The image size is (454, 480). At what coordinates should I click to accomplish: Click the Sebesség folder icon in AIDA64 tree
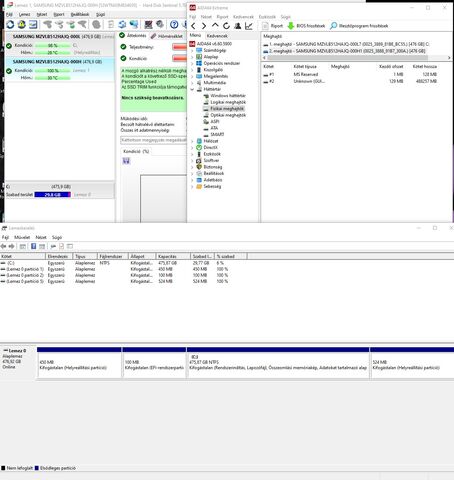199,186
